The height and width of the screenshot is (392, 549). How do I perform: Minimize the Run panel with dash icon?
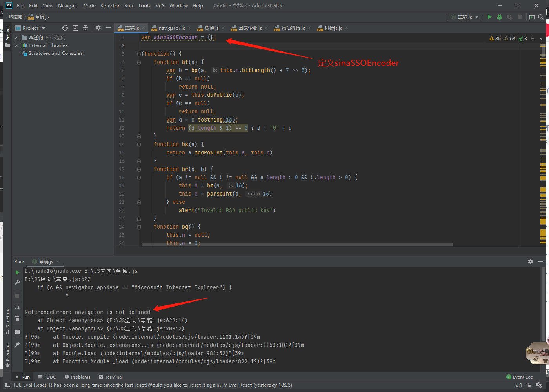tap(541, 261)
